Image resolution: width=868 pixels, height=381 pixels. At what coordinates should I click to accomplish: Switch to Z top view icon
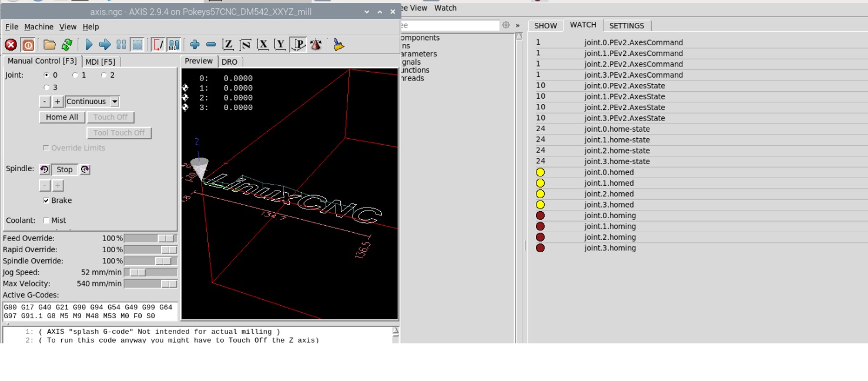point(228,45)
